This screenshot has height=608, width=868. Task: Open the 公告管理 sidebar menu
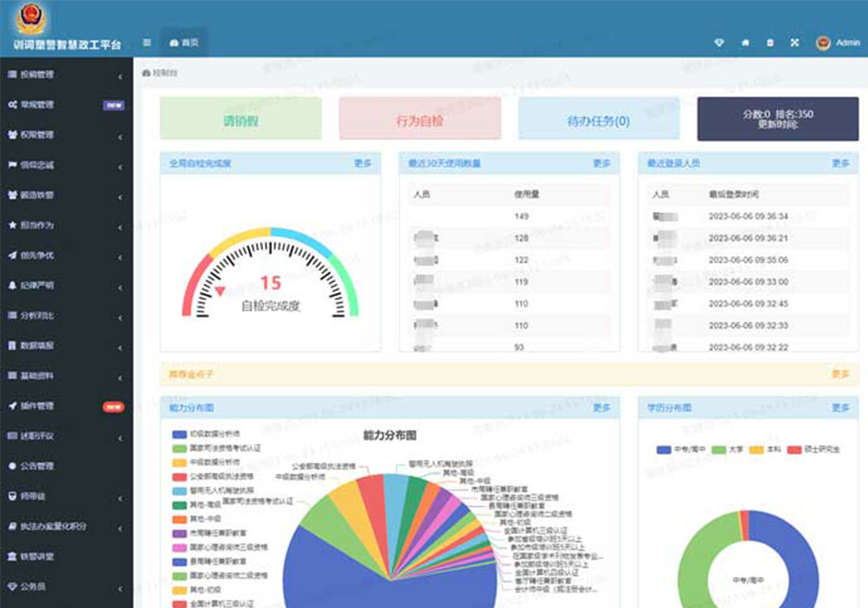pos(67,466)
